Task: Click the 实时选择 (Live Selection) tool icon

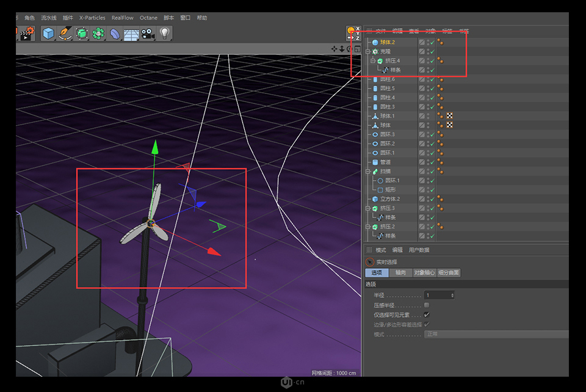Action: 369,261
